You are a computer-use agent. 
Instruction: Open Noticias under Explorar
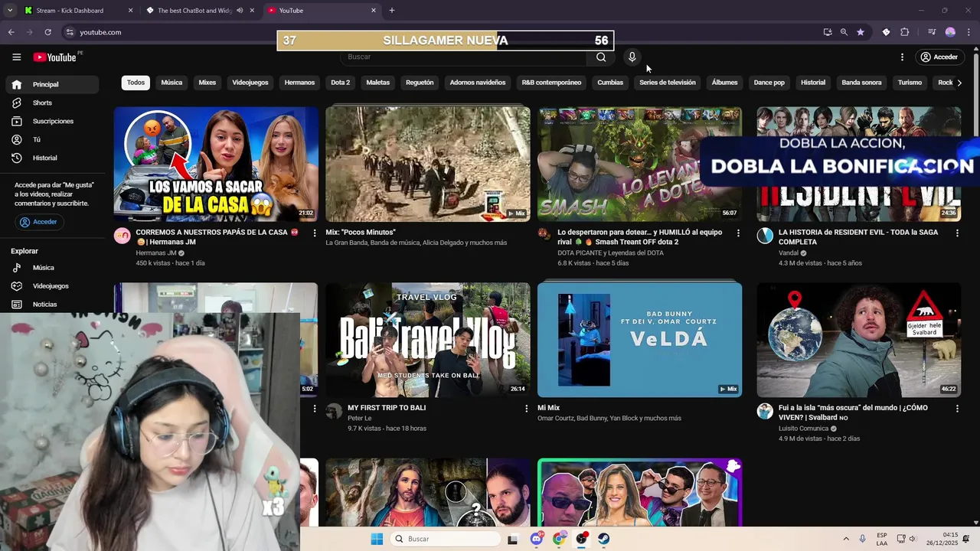point(52,305)
